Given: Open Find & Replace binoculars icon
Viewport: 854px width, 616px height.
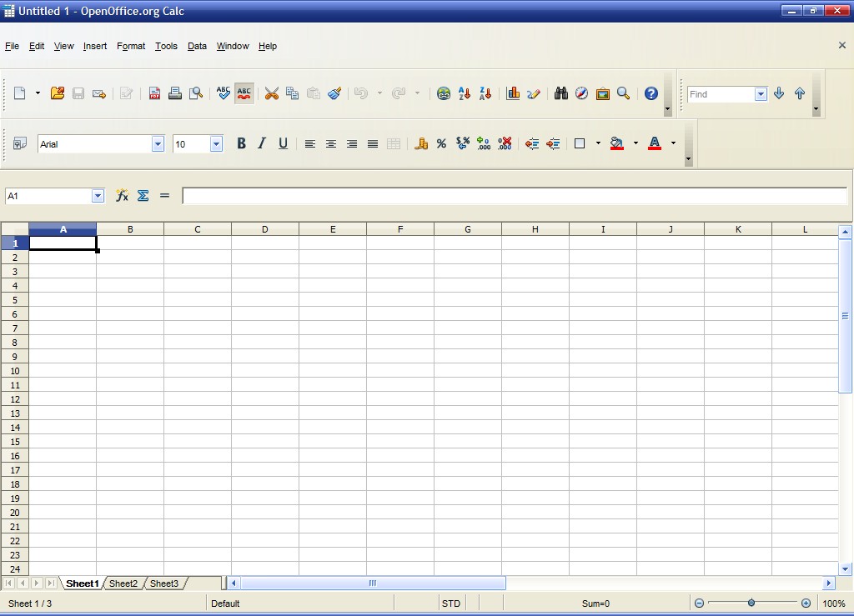Looking at the screenshot, I should coord(561,93).
